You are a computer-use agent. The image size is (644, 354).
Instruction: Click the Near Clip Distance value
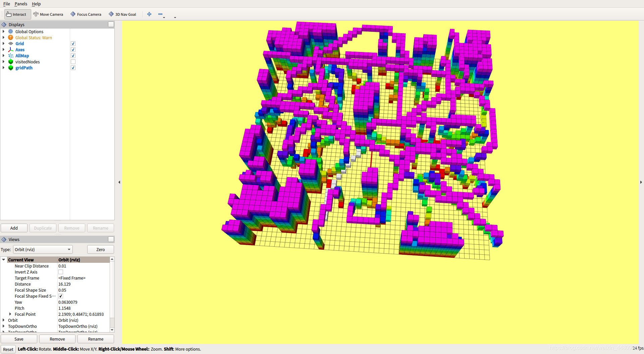(84, 266)
